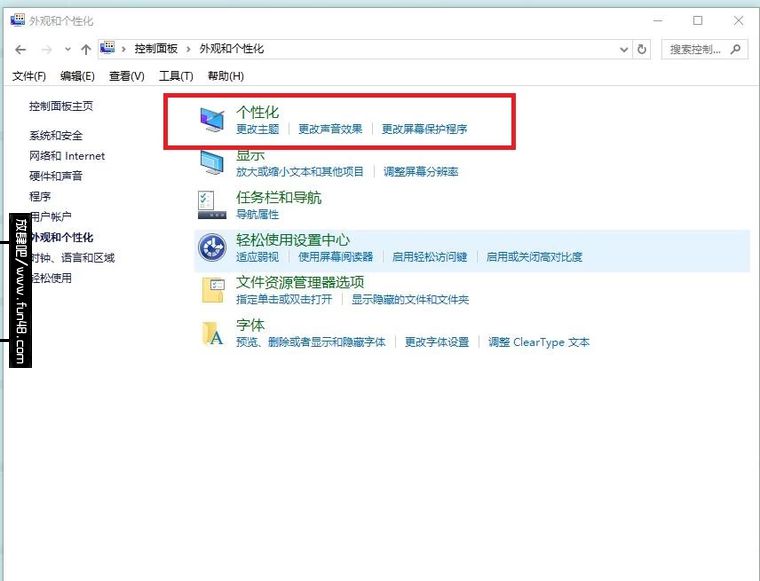760x581 pixels.
Task: Click the 适应弱视 link
Action: tap(257, 257)
